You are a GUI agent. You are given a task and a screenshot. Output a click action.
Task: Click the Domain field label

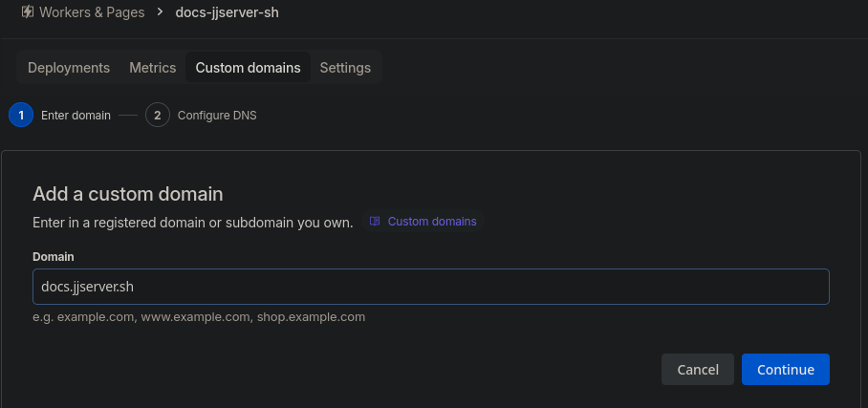[54, 257]
